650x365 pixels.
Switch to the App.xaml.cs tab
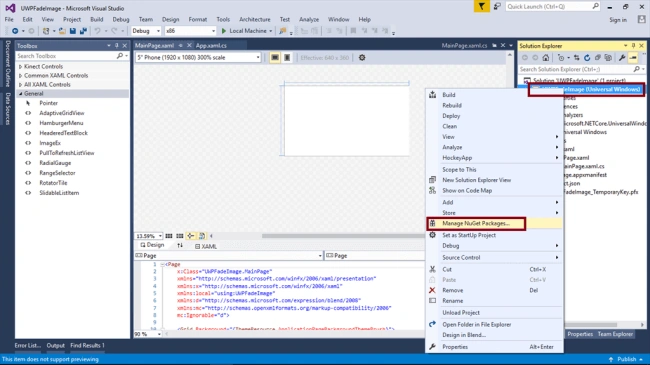click(x=211, y=46)
